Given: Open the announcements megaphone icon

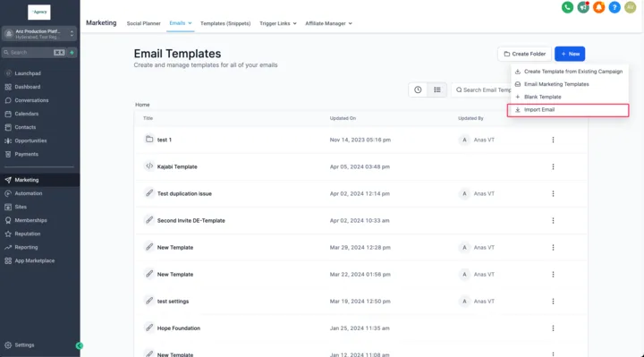Looking at the screenshot, I should tap(583, 7).
